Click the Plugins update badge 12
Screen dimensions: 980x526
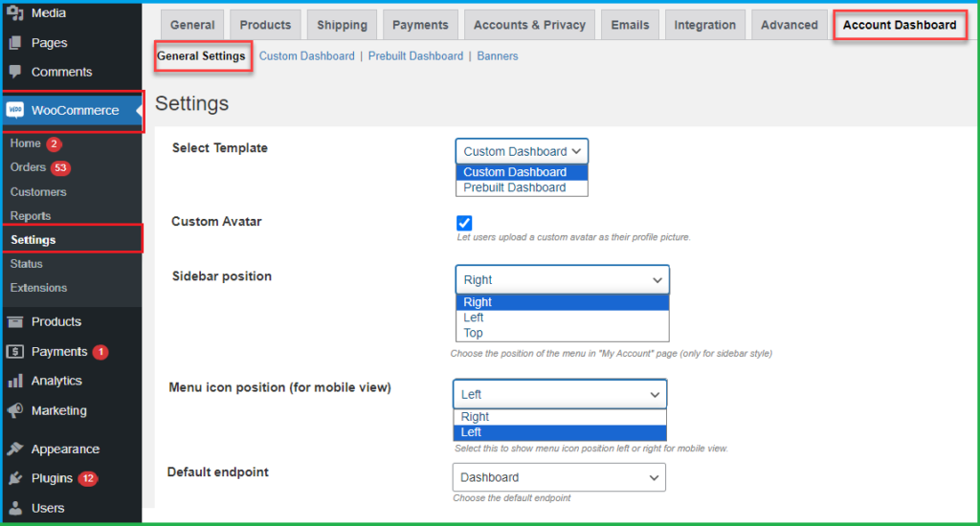88,478
